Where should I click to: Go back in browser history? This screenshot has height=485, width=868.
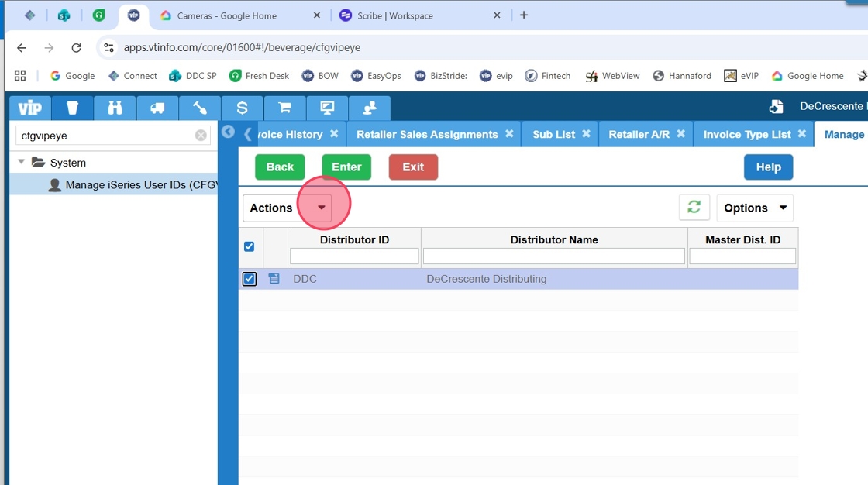(x=22, y=47)
